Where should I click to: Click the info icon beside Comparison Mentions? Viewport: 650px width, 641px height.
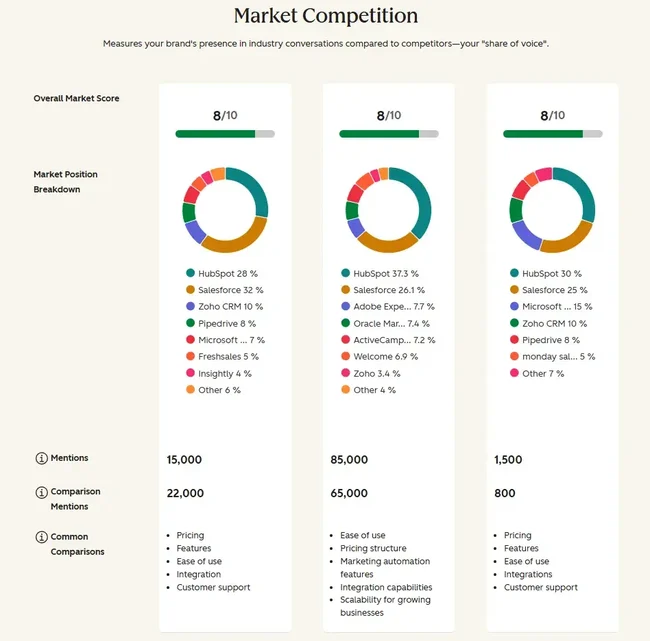pyautogui.click(x=41, y=492)
